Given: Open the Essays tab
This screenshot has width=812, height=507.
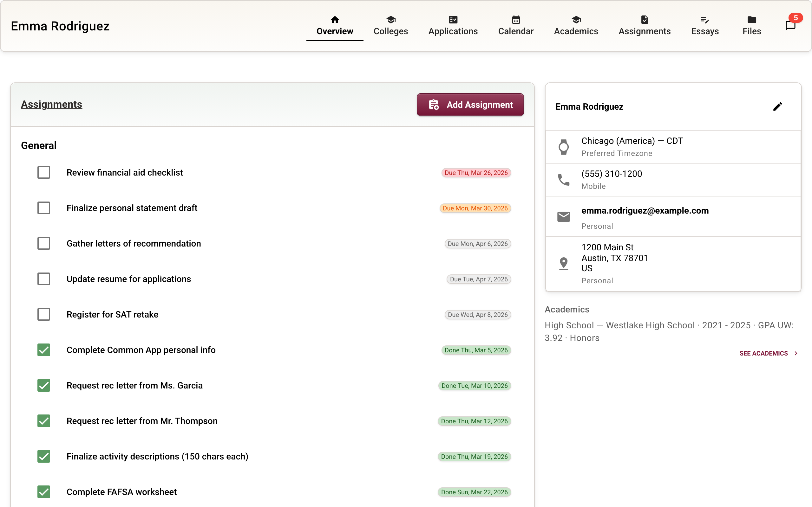Looking at the screenshot, I should 704,26.
